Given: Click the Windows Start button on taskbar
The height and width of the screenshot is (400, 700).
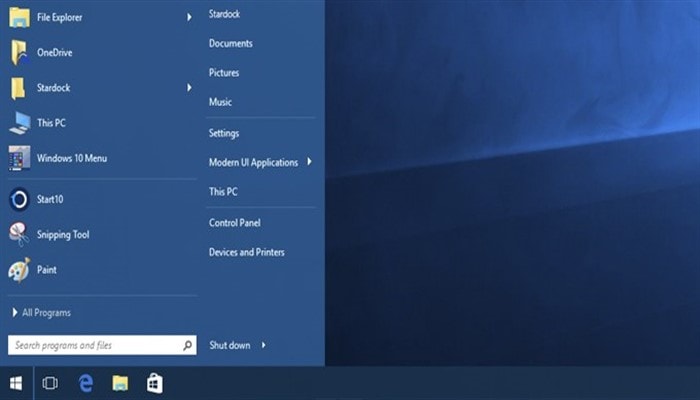Looking at the screenshot, I should click(16, 383).
